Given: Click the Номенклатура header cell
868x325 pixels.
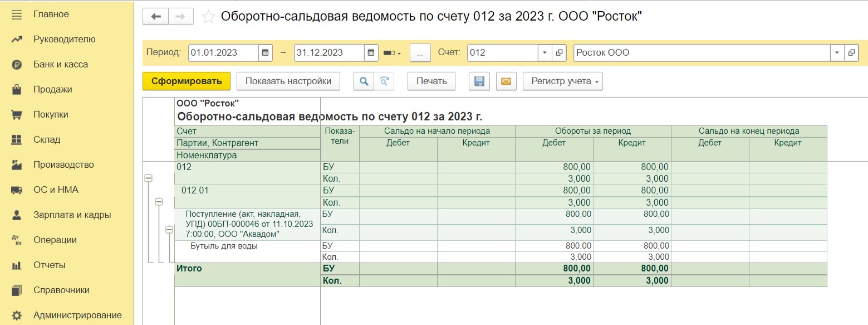Looking at the screenshot, I should point(247,156).
